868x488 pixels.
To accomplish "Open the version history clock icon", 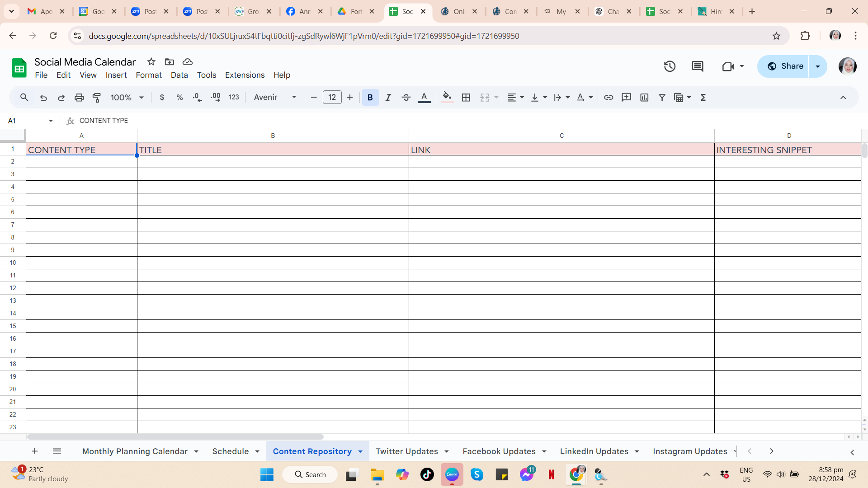I will (x=670, y=66).
